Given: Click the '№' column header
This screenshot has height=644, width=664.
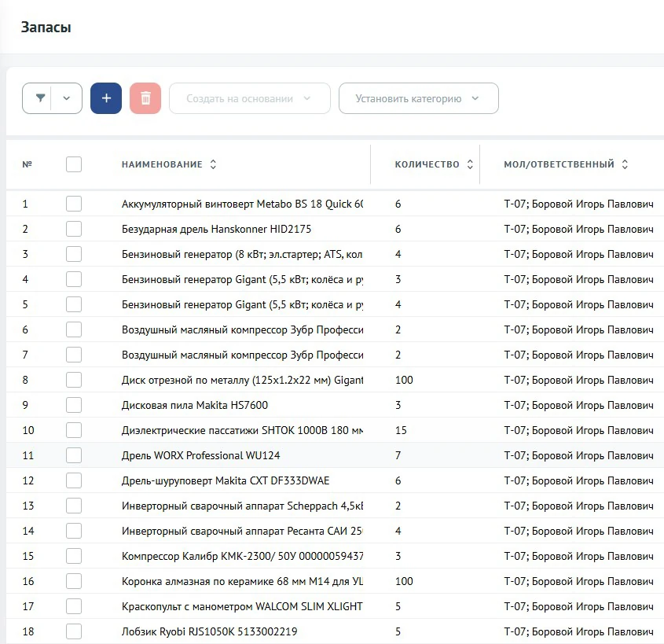Looking at the screenshot, I should point(27,164).
